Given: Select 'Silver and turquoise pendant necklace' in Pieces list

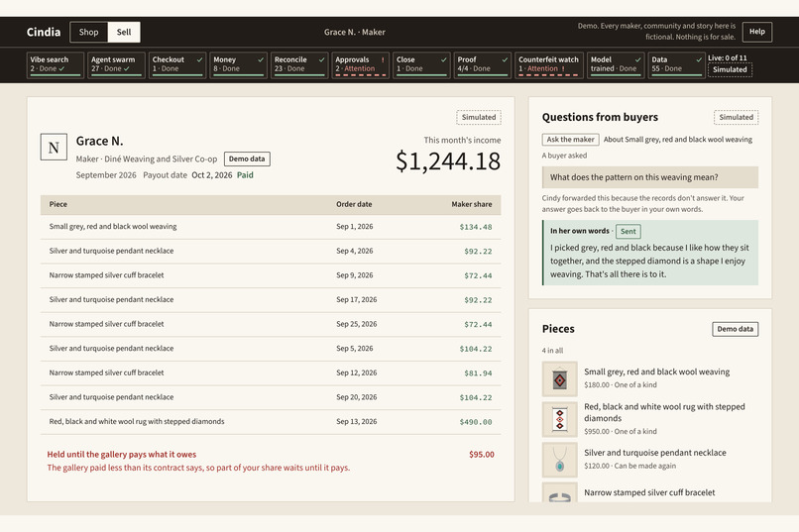Looking at the screenshot, I should (x=655, y=453).
